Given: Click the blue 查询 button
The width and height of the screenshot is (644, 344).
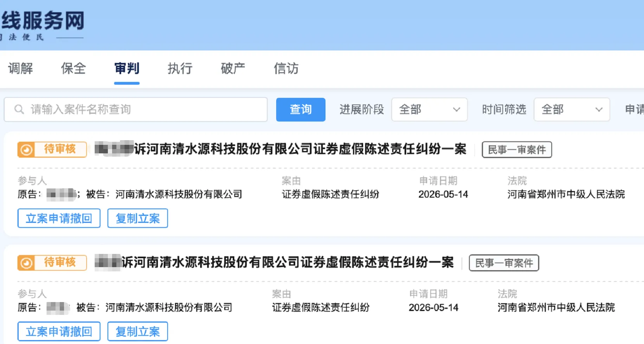Looking at the screenshot, I should click(301, 109).
